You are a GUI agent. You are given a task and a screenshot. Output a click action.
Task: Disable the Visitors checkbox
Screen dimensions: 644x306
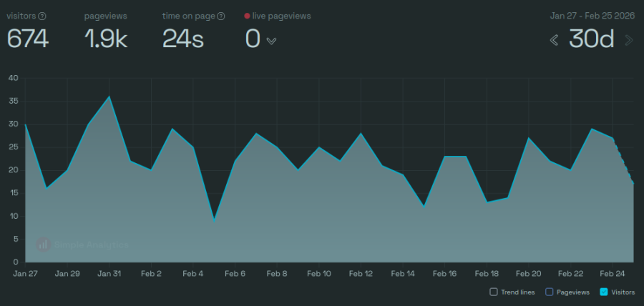[x=604, y=292]
